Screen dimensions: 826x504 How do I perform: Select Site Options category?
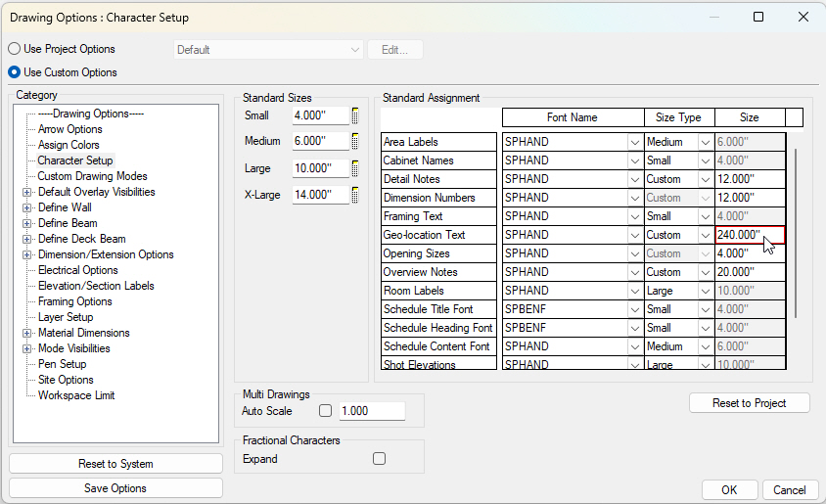(66, 380)
